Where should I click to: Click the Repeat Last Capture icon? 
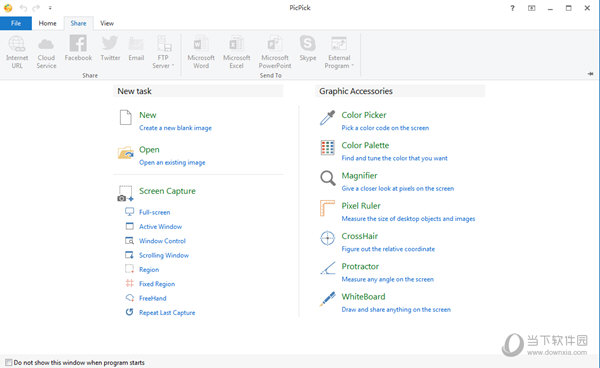tap(129, 312)
